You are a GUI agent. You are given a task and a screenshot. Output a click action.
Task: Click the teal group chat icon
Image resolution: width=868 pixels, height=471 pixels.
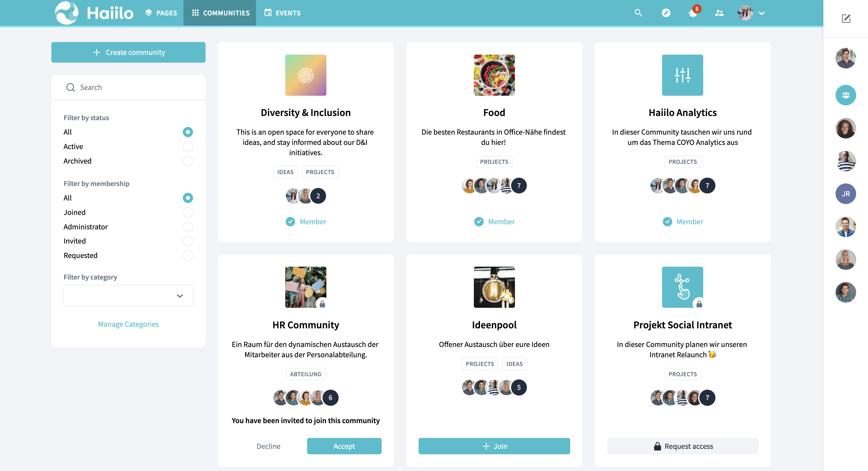point(846,95)
